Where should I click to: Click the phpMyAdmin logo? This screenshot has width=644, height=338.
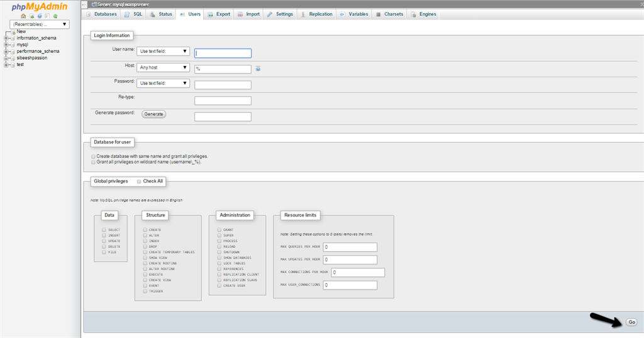[x=40, y=7]
